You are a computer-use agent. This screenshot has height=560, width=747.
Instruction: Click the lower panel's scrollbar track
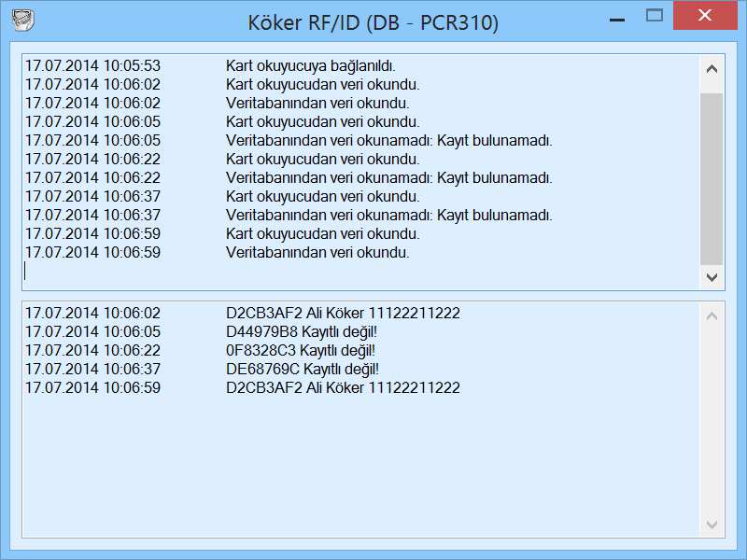[711, 420]
